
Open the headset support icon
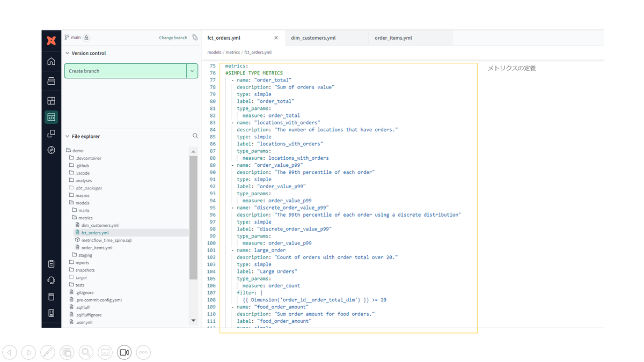tap(51, 280)
